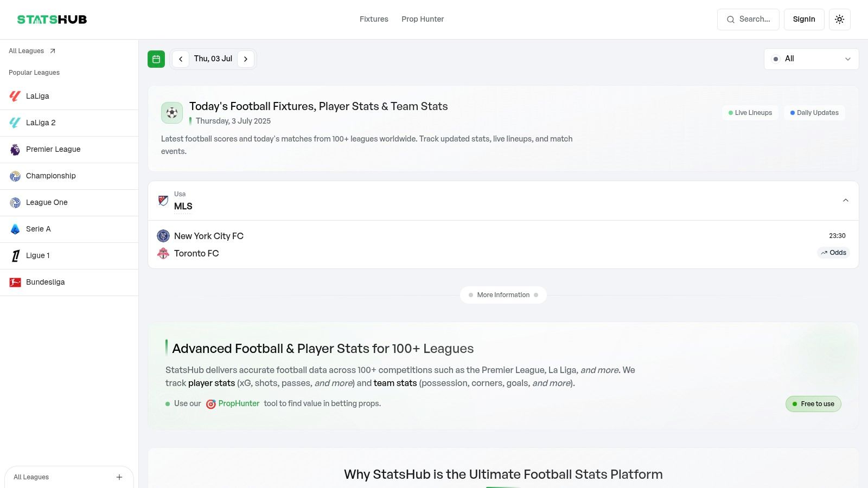Click the Ligue 1 logo icon

pyautogui.click(x=15, y=255)
